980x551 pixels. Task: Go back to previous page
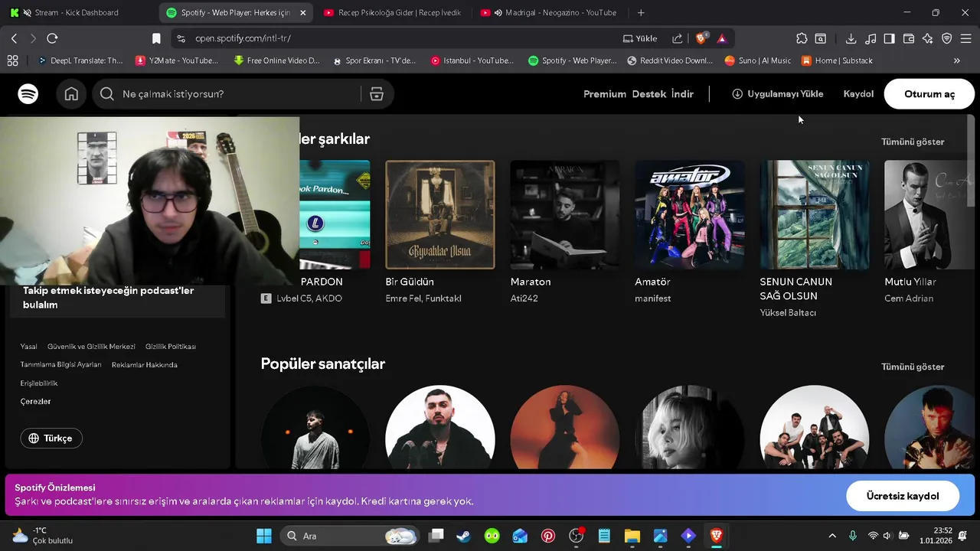click(15, 38)
